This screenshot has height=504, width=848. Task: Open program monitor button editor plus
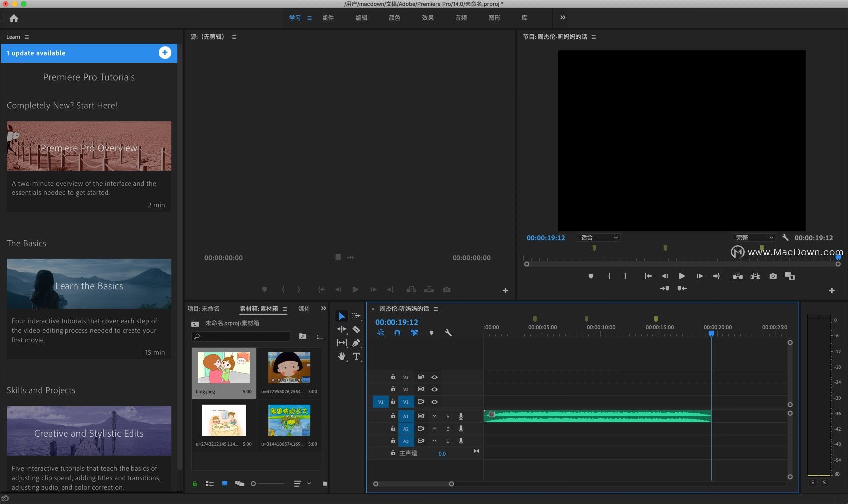[832, 290]
